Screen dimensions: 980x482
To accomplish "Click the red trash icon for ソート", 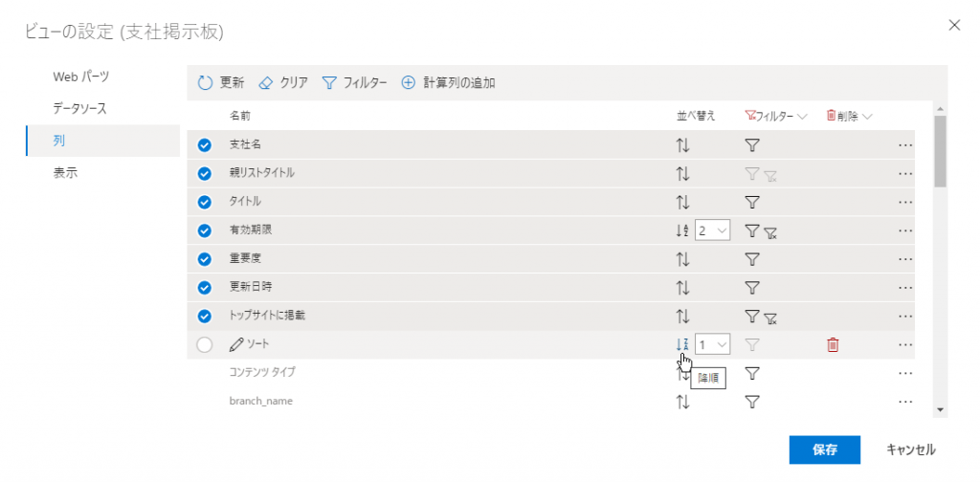I will 833,344.
